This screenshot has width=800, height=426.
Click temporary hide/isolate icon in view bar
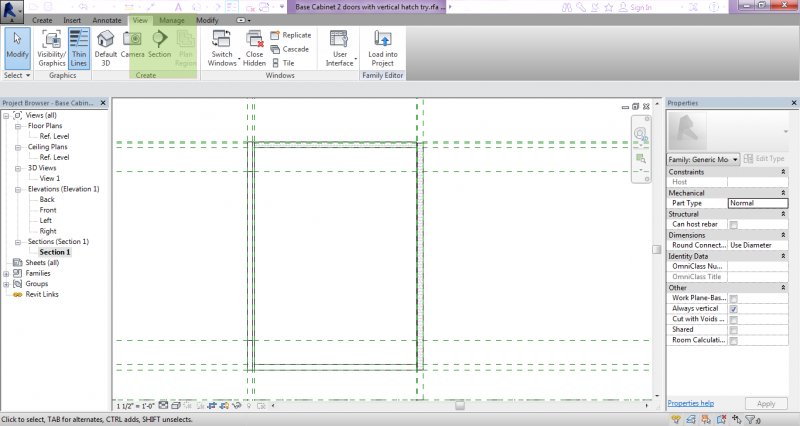point(237,406)
